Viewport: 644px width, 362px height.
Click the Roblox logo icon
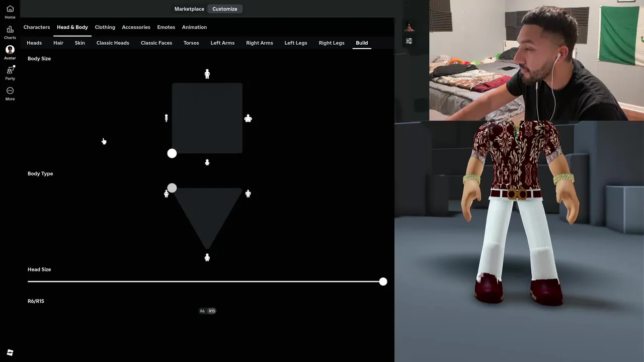point(10,352)
